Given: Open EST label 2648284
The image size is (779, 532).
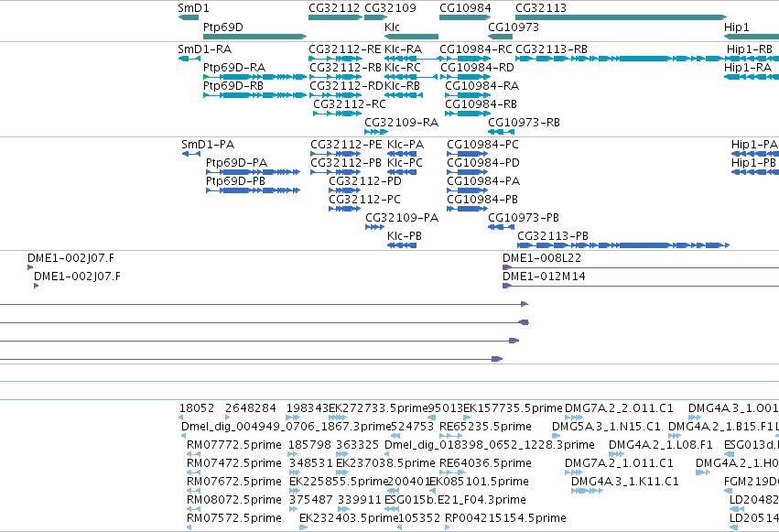Looking at the screenshot, I should click(251, 408).
